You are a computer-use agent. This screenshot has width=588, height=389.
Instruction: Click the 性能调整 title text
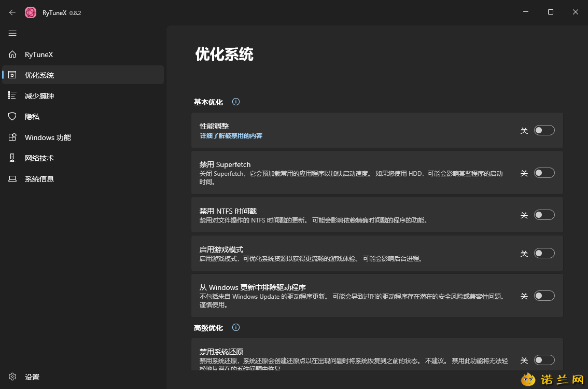pos(214,126)
